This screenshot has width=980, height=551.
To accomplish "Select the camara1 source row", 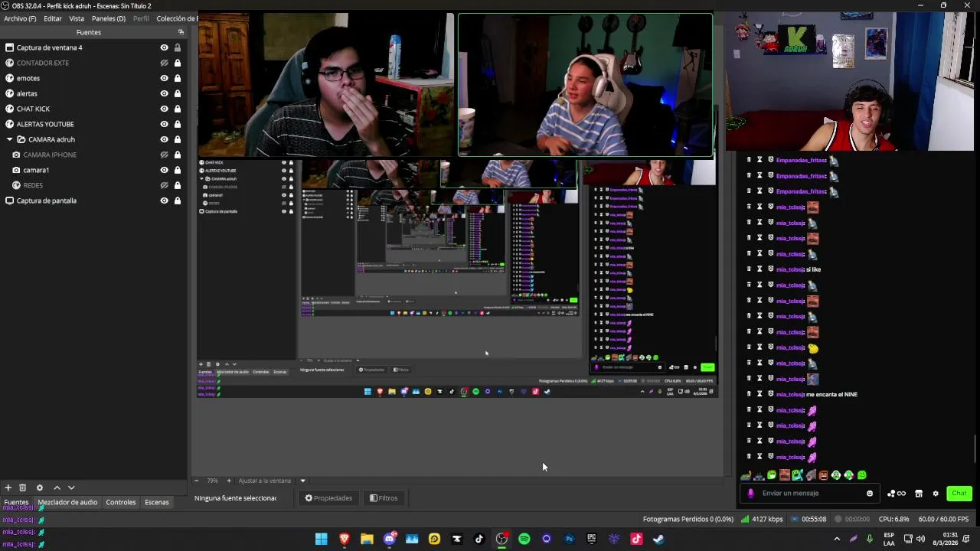I will (93, 170).
